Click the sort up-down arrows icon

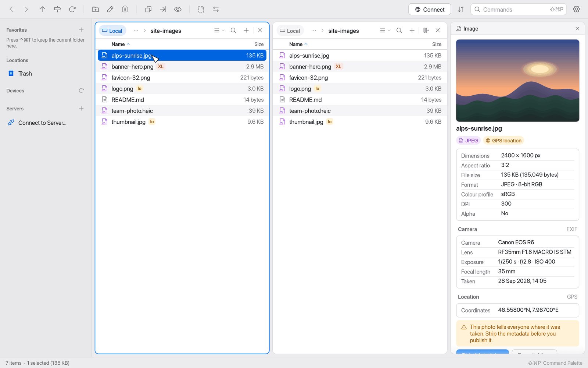point(460,10)
